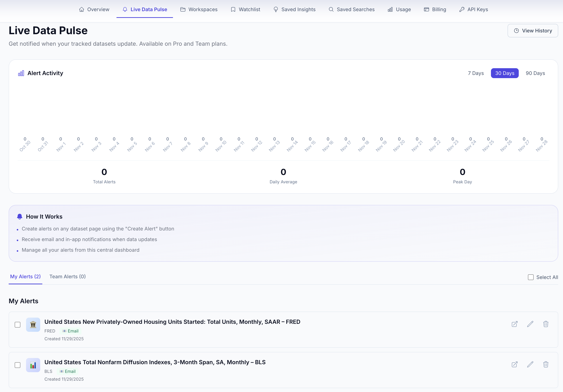The image size is (563, 392).
Task: Switch Alert Activity to 7 Days
Action: [476, 73]
